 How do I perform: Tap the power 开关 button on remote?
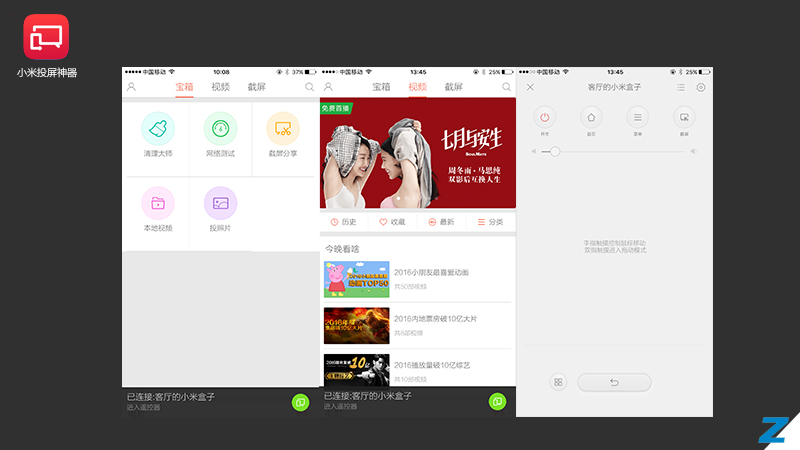[544, 117]
